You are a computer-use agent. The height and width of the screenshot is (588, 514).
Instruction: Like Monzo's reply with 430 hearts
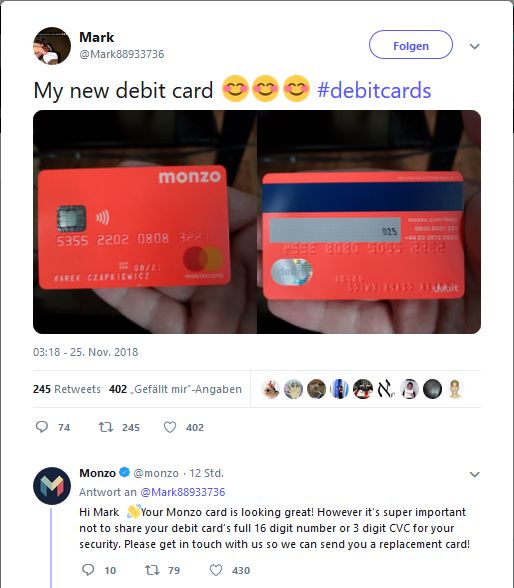216,570
